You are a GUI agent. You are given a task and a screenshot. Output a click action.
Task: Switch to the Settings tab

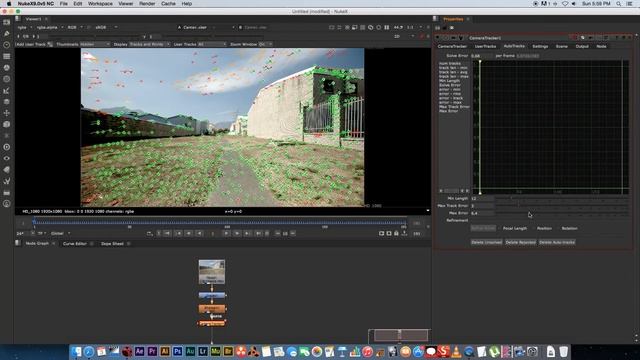(540, 46)
